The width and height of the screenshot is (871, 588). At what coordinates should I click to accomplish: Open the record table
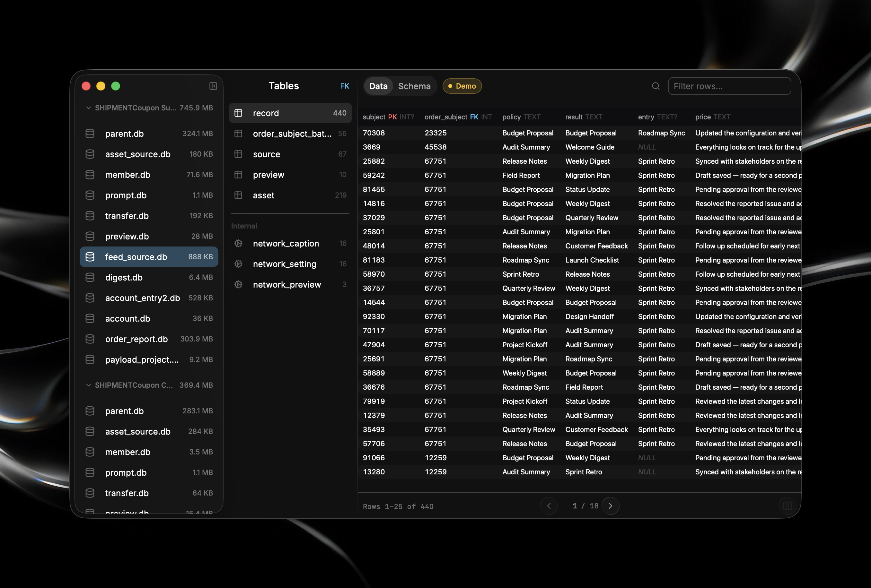tap(290, 113)
